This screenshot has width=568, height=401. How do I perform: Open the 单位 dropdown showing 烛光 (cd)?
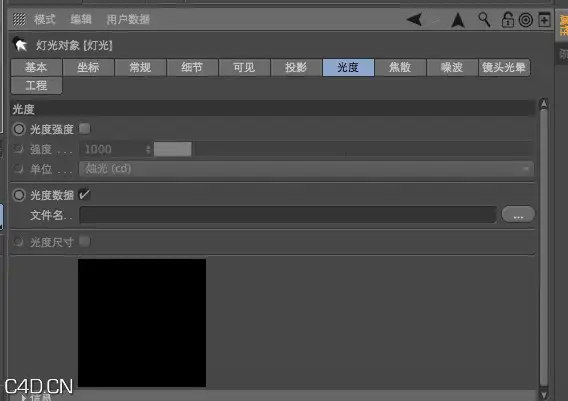(306, 168)
